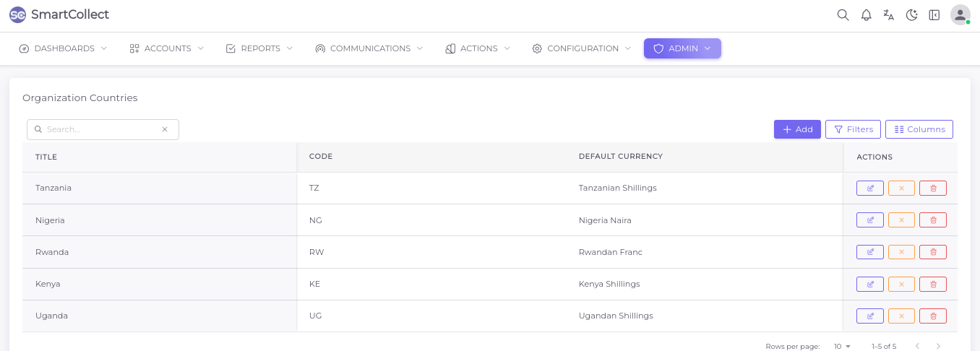Expand the Configuration menu
This screenshot has width=980, height=351.
click(x=582, y=48)
